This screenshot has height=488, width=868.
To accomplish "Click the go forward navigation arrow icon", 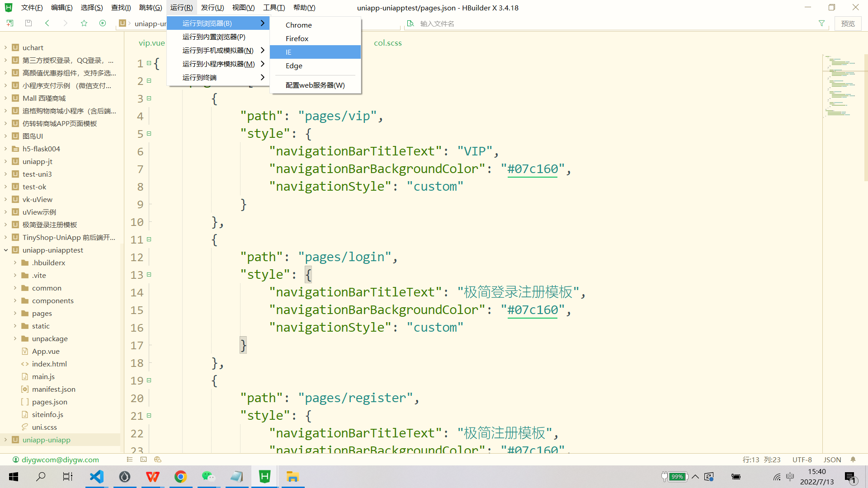I will coord(65,23).
